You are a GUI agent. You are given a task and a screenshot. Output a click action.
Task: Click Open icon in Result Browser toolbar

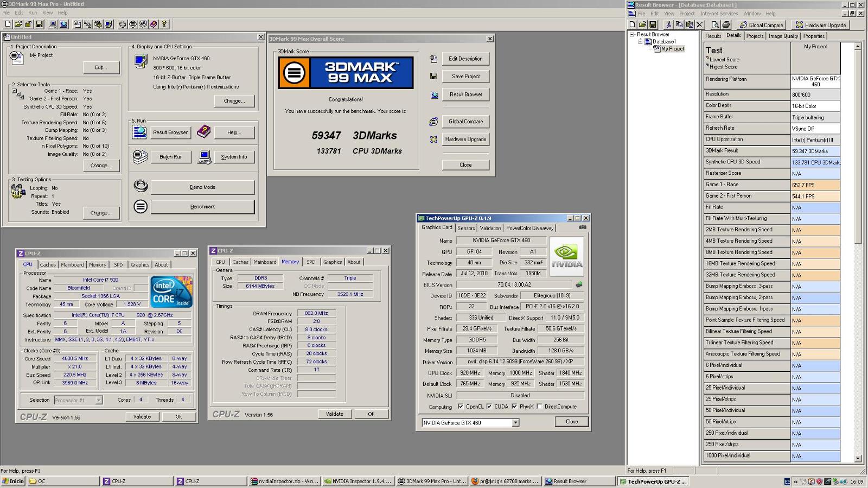642,24
